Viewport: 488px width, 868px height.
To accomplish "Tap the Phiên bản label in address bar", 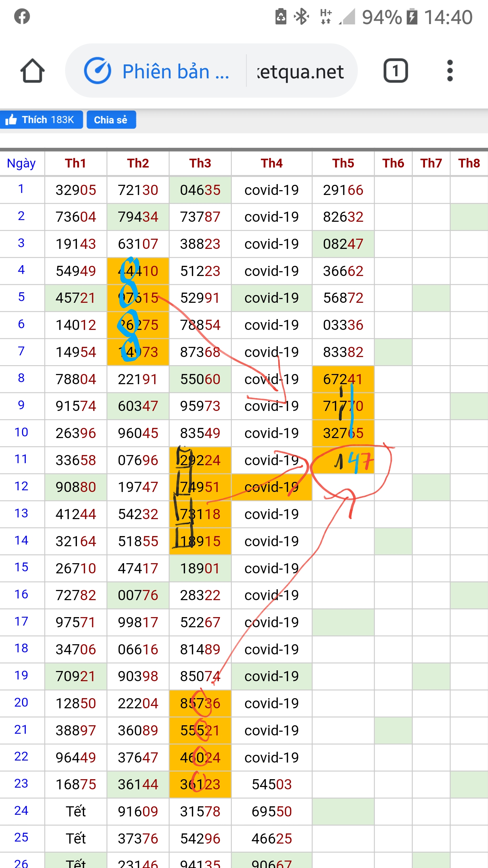I will pyautogui.click(x=176, y=72).
